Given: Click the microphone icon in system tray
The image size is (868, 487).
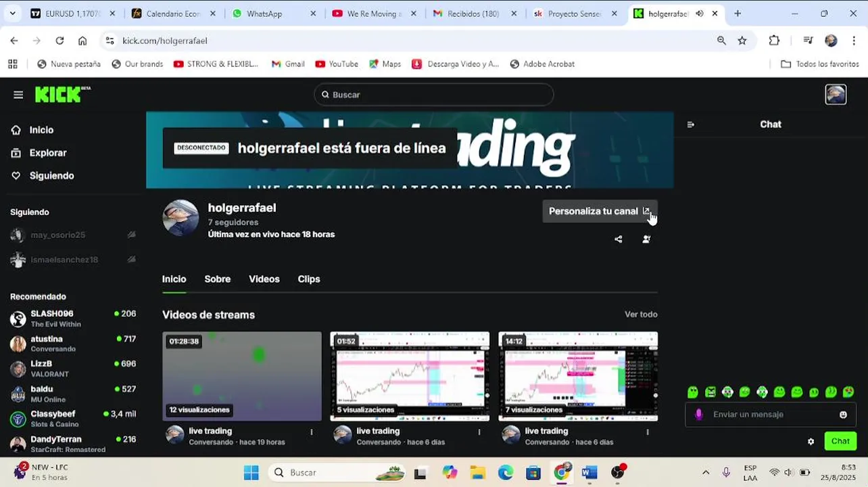Looking at the screenshot, I should [x=726, y=472].
